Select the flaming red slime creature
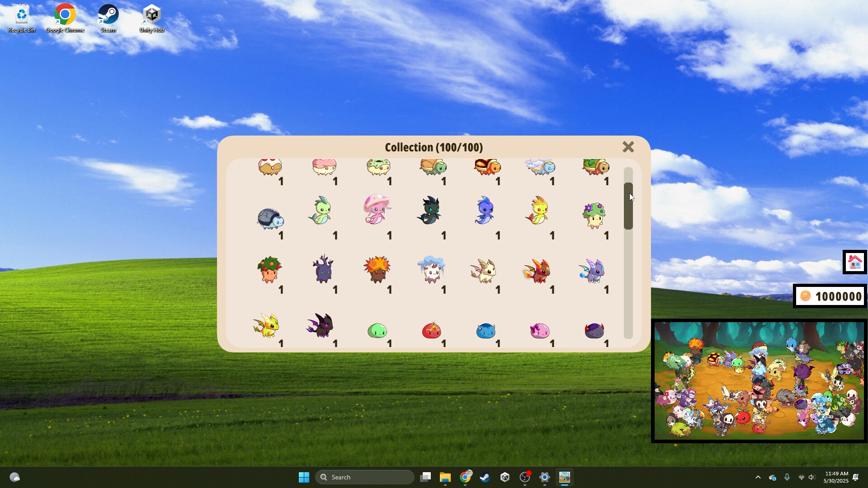 coord(433,331)
